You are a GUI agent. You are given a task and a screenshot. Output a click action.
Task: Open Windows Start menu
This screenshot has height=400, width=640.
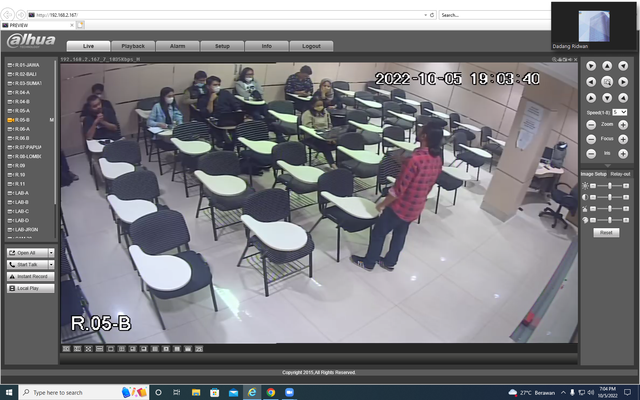[9, 392]
